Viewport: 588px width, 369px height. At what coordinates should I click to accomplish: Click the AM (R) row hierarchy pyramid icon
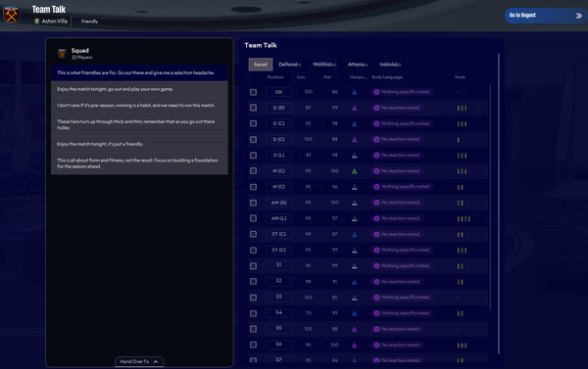point(355,203)
